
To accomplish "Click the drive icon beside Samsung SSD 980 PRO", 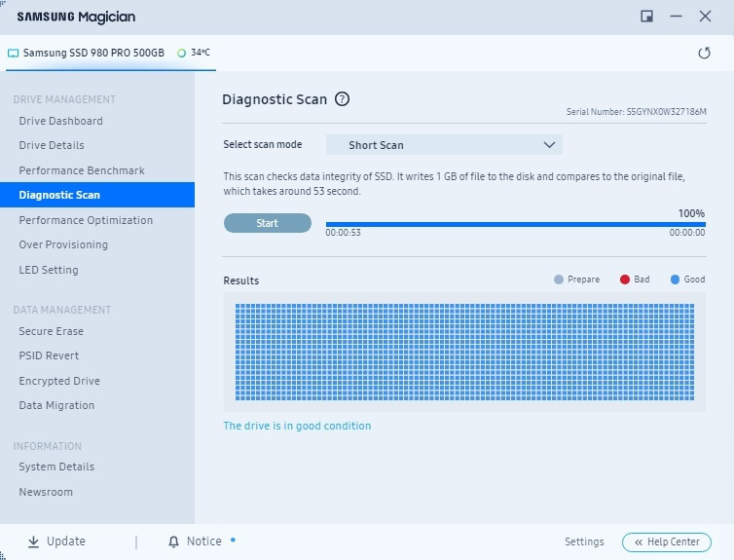I will (x=13, y=53).
